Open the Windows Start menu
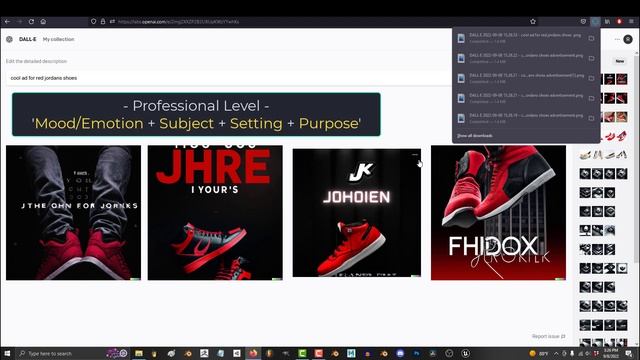The image size is (640, 360). (7, 353)
